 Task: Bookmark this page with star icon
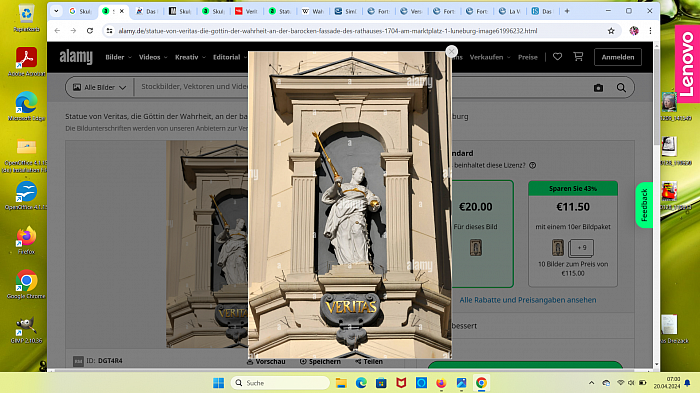(x=611, y=31)
